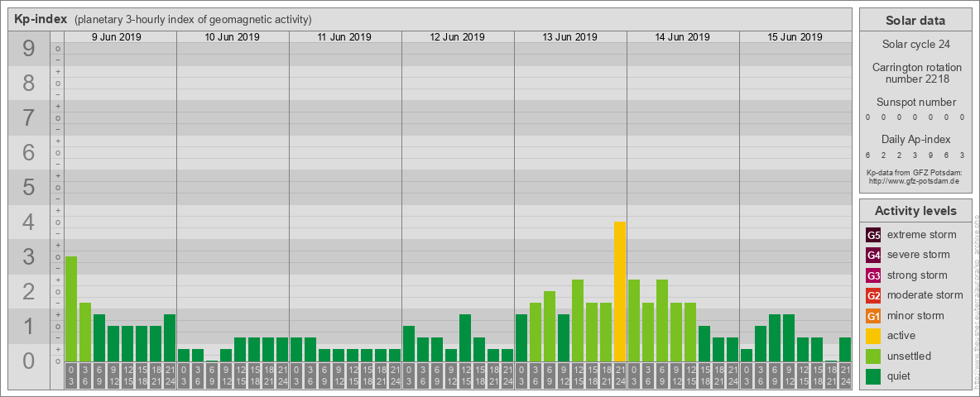Click the Daily Ap-index value 9
The image size is (980, 397).
point(931,155)
